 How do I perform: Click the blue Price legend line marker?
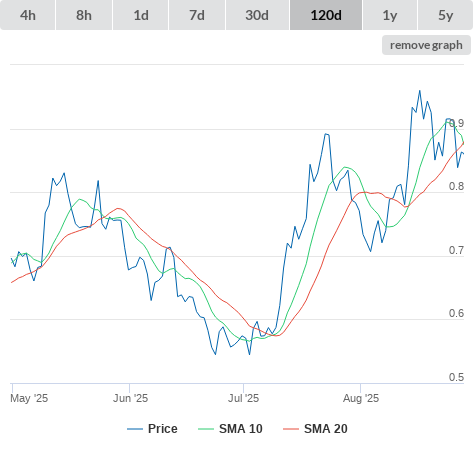pos(135,429)
